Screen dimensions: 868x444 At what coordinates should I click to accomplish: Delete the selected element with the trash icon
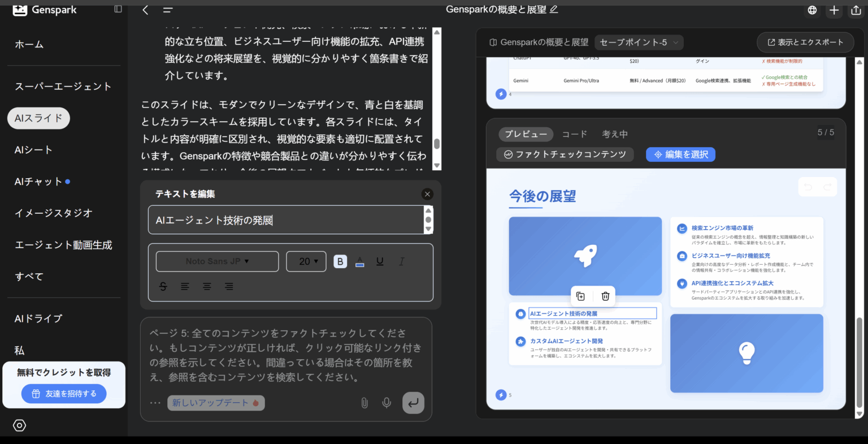coord(605,296)
